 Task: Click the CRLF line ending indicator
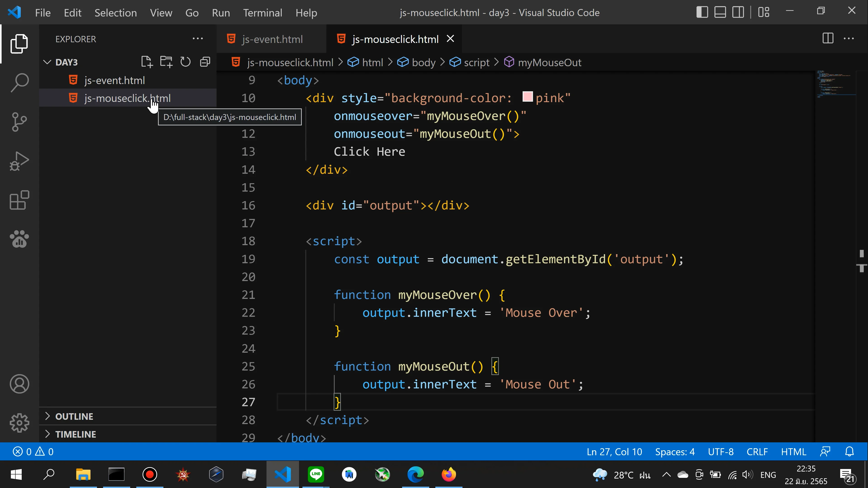[757, 451]
